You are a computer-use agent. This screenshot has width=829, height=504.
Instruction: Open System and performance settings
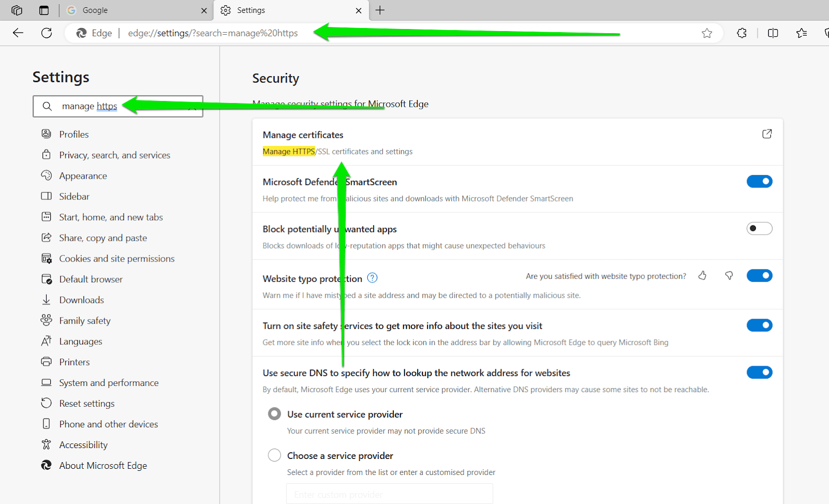[109, 383]
